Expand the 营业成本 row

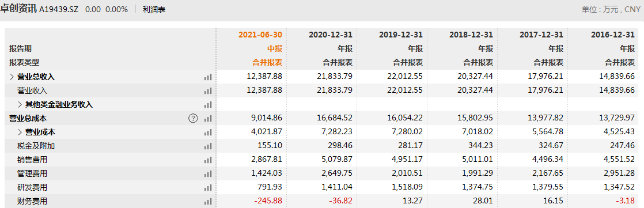(20, 132)
